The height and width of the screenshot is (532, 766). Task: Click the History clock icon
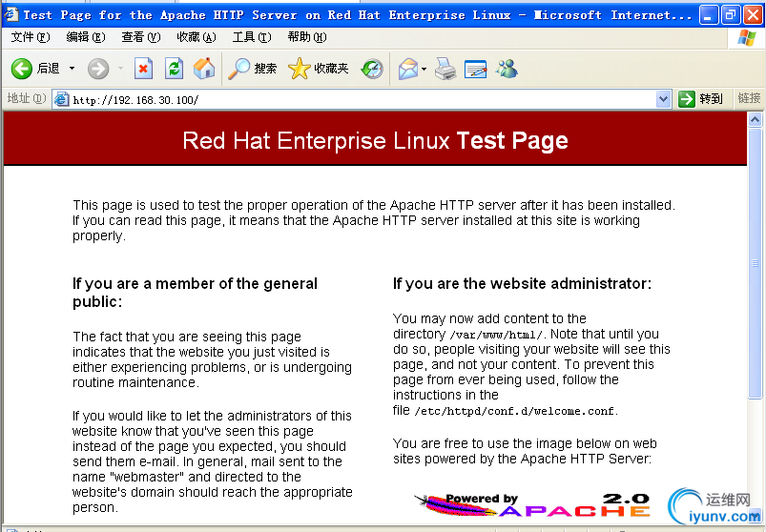pos(372,69)
